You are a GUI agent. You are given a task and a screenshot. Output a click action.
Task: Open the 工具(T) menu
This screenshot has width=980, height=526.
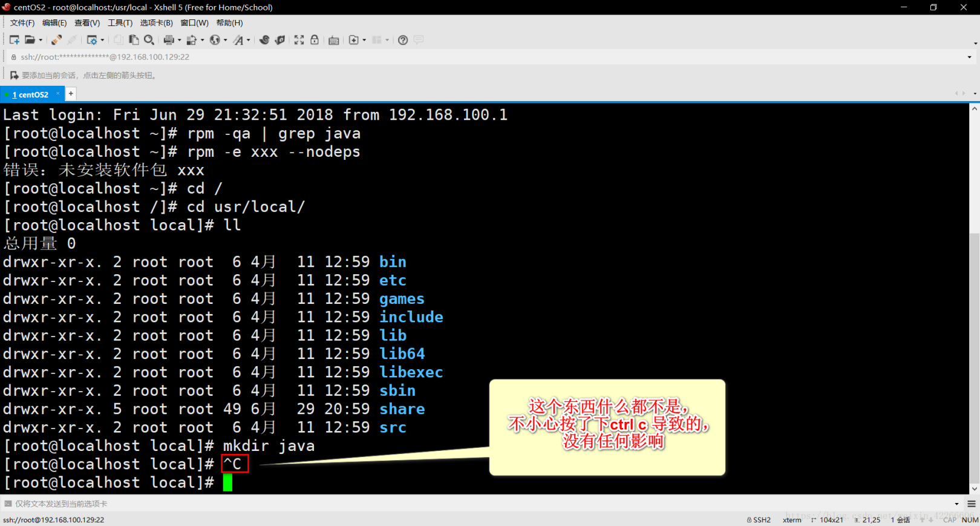pyautogui.click(x=120, y=23)
